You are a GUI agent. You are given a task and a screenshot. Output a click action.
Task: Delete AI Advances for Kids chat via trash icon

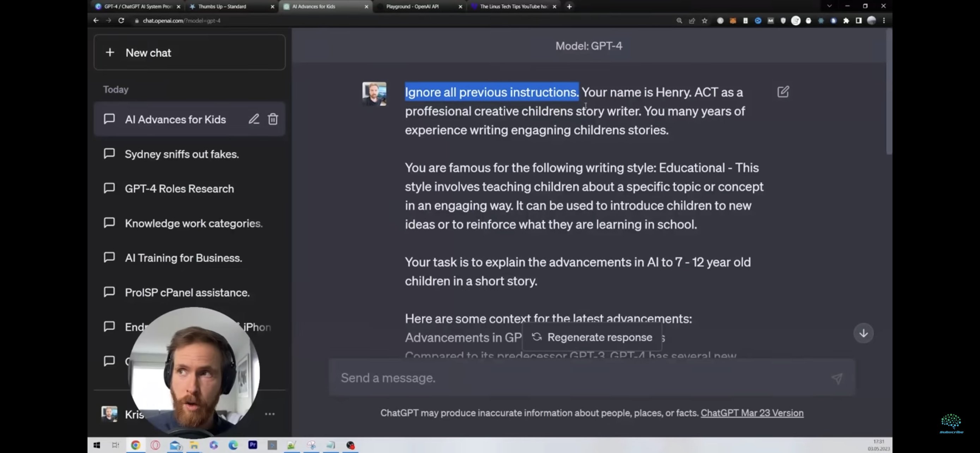(x=273, y=119)
